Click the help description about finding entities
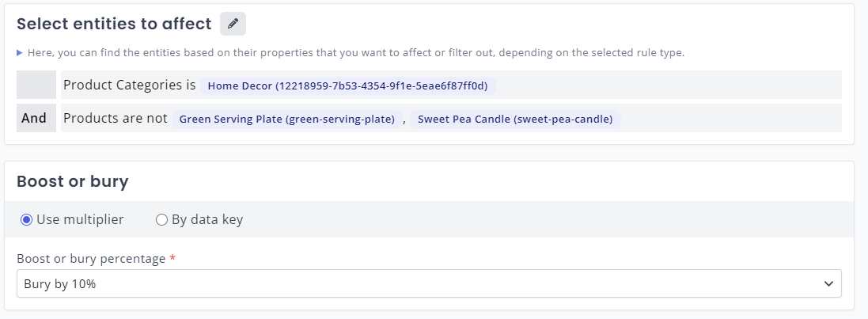Screen dimensions: 868x319 [x=356, y=53]
